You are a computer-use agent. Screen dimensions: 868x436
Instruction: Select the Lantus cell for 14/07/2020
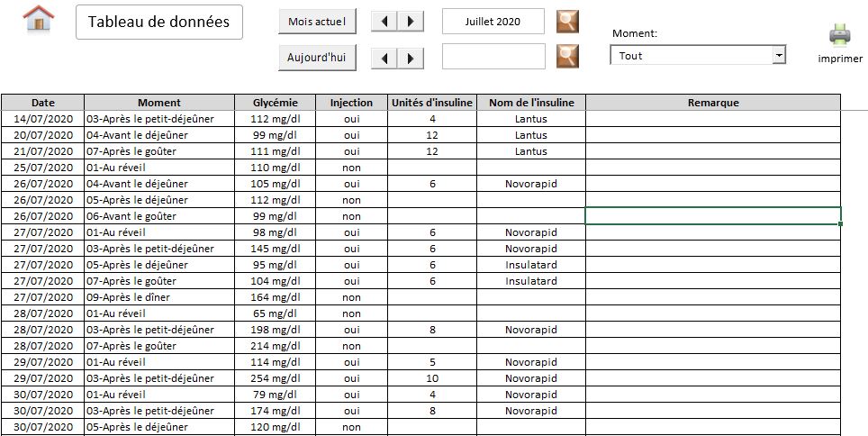[x=531, y=119]
